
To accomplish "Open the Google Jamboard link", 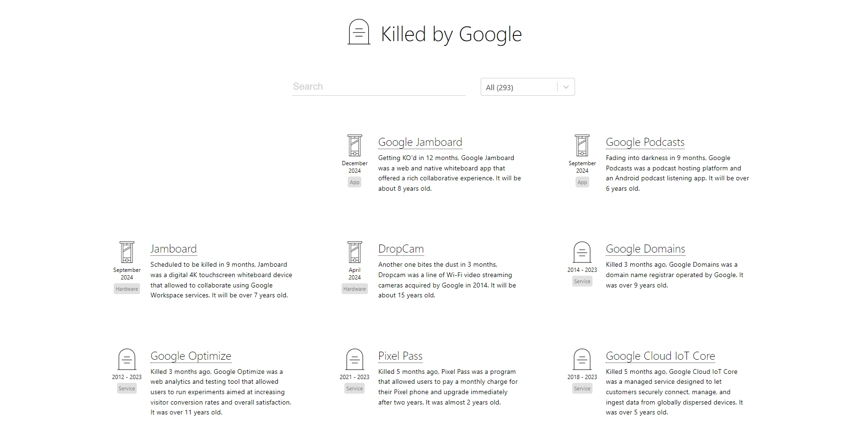I will pyautogui.click(x=420, y=143).
